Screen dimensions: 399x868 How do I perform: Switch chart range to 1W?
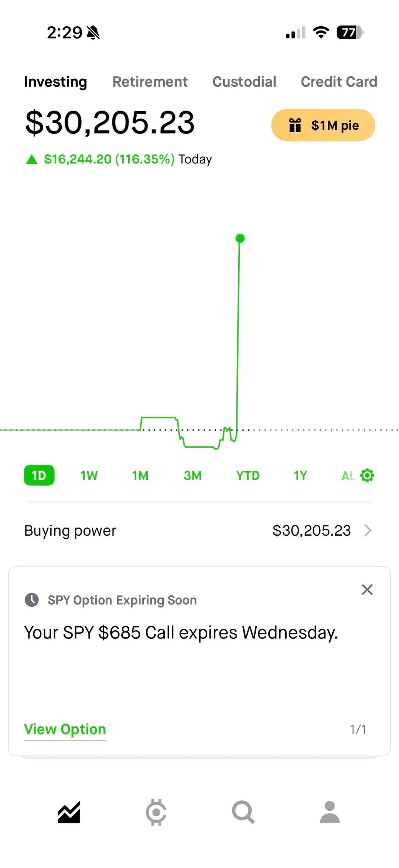[x=89, y=475]
